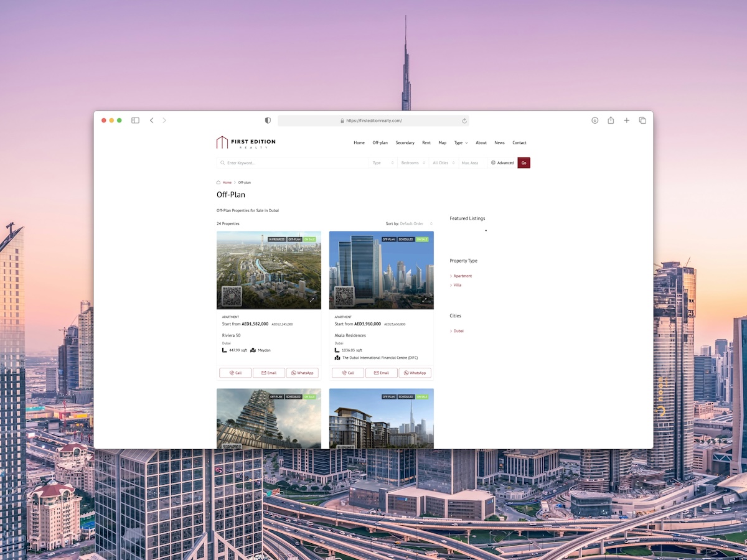Viewport: 747px width, 560px height.
Task: Click the Share icon in Safari toolbar
Action: 611,121
